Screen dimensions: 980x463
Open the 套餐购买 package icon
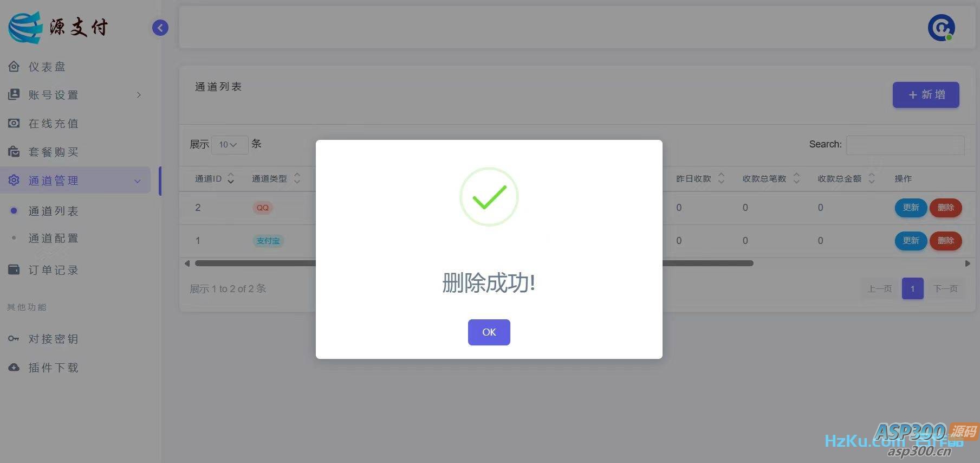pos(14,151)
